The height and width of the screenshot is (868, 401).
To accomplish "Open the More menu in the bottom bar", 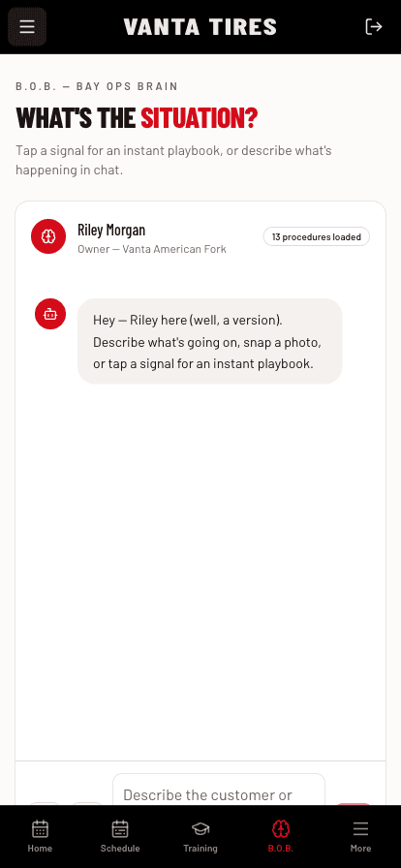I will 360,836.
